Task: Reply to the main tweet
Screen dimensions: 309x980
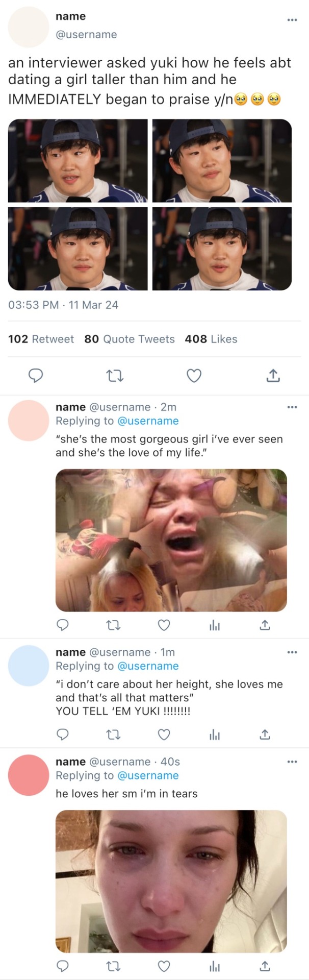Action: 35,376
